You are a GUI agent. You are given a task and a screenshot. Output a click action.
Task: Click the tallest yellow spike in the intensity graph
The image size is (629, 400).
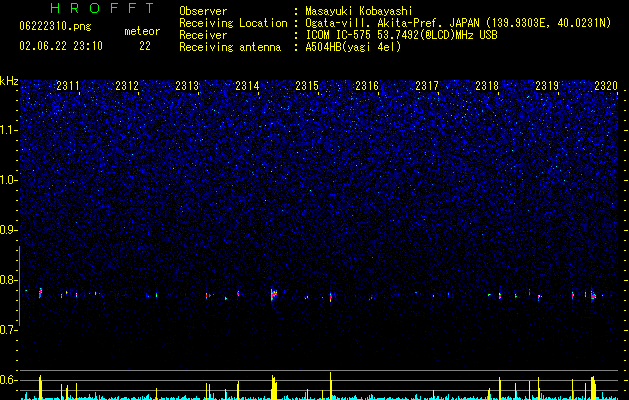tap(331, 385)
